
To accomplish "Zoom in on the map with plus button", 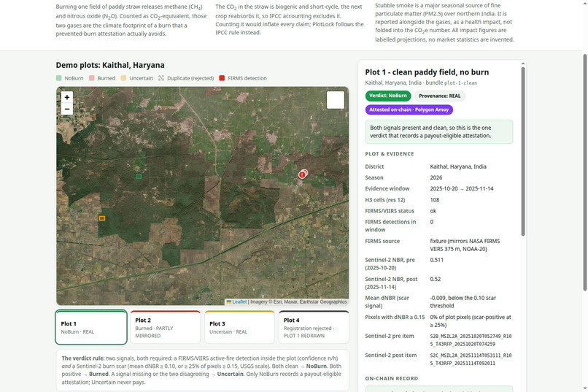I will 66,97.
